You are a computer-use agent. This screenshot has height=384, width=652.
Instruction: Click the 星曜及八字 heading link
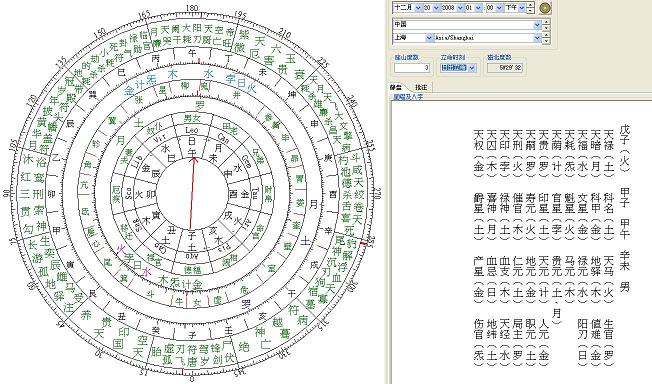point(408,97)
